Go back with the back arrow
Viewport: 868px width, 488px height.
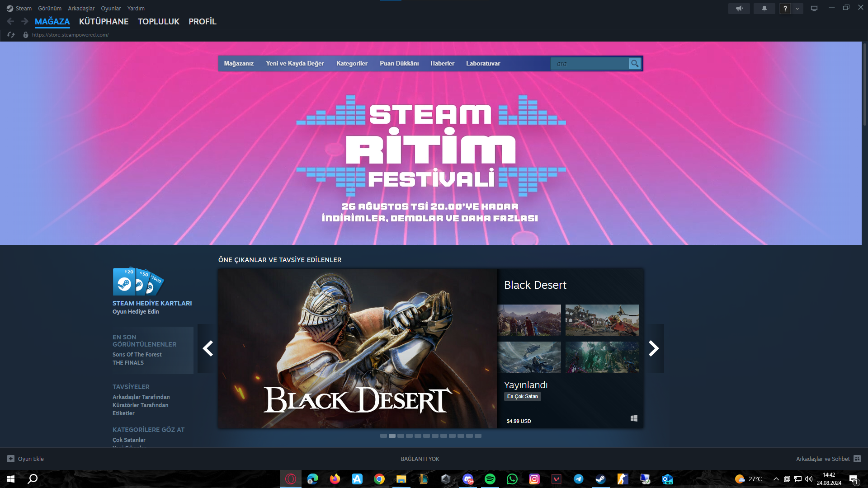coord(10,21)
